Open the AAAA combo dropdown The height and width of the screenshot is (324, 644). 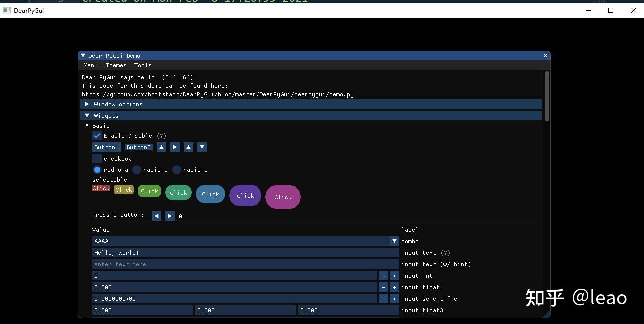click(394, 241)
